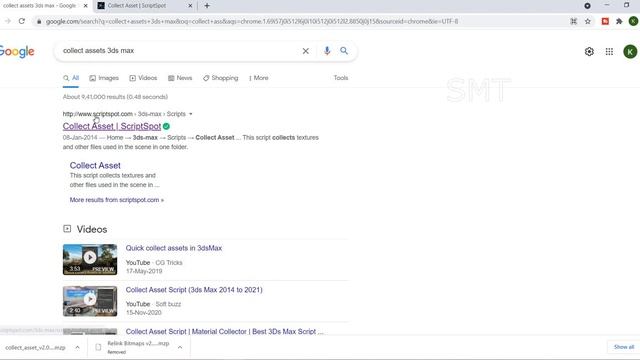Open Quick collect assets in 3dsMax video

point(174,248)
